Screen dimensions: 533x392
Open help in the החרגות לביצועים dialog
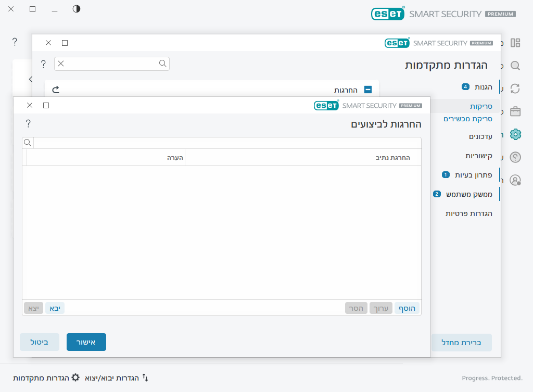click(28, 124)
